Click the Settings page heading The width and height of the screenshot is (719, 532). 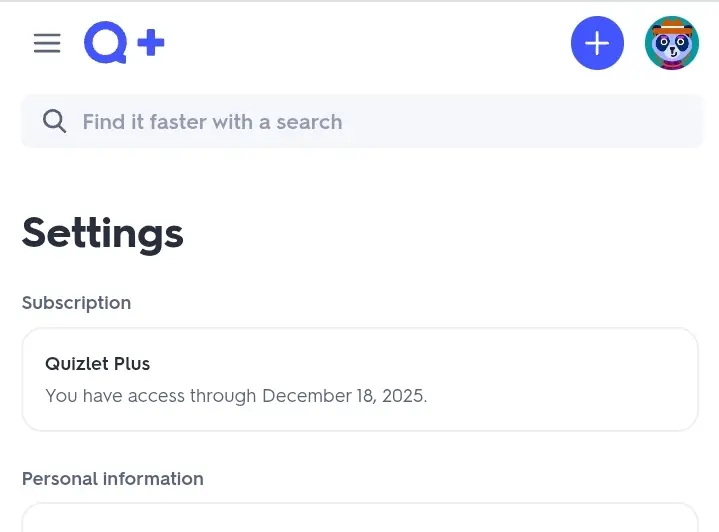pyautogui.click(x=103, y=234)
